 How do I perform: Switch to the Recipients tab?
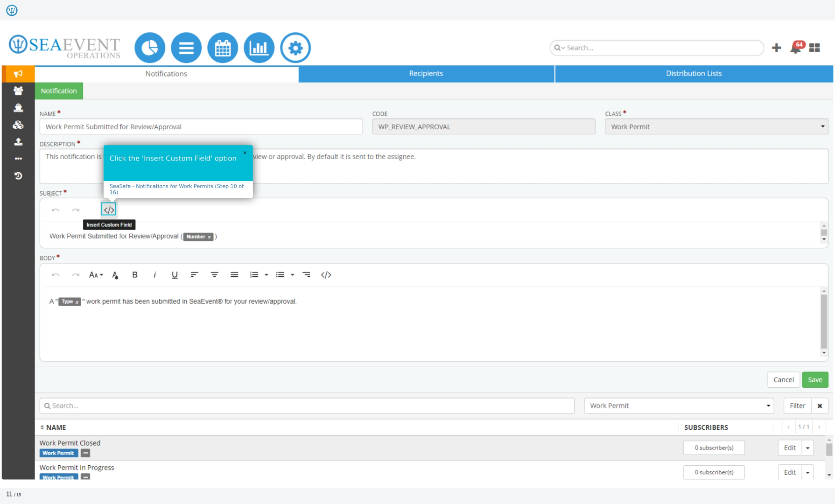pos(426,73)
